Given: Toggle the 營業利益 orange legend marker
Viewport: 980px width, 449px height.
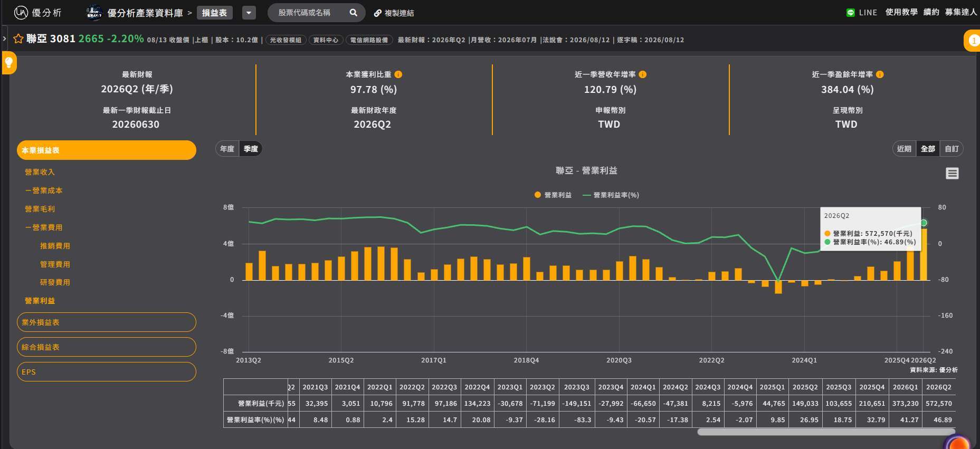Looking at the screenshot, I should coord(538,195).
